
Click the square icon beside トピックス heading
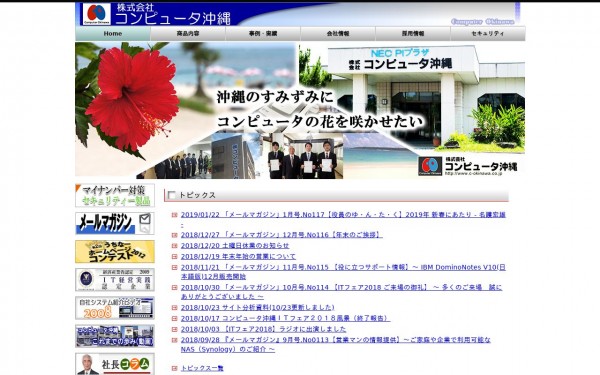click(172, 195)
